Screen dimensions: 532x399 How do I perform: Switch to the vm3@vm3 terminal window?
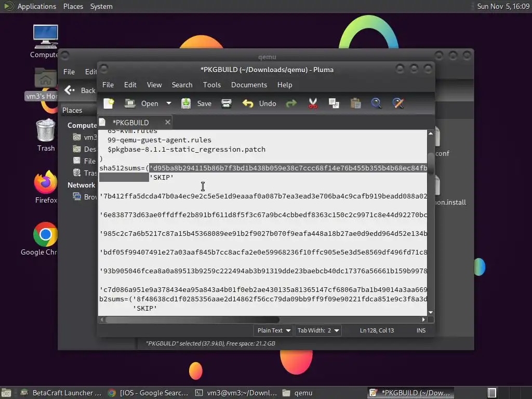[x=236, y=393]
